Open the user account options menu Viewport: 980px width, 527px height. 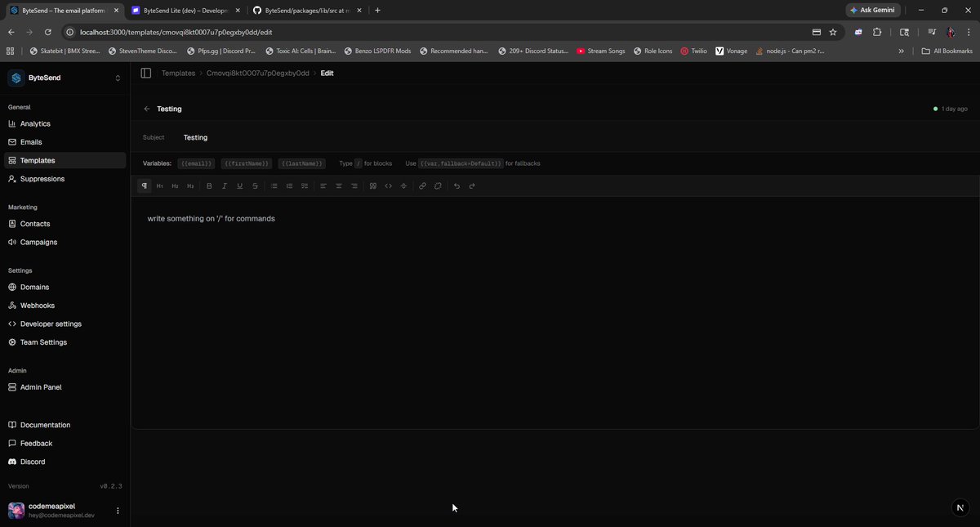point(118,511)
